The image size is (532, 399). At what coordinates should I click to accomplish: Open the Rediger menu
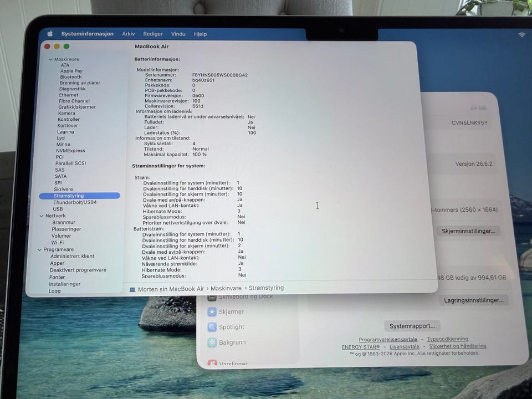click(x=153, y=34)
